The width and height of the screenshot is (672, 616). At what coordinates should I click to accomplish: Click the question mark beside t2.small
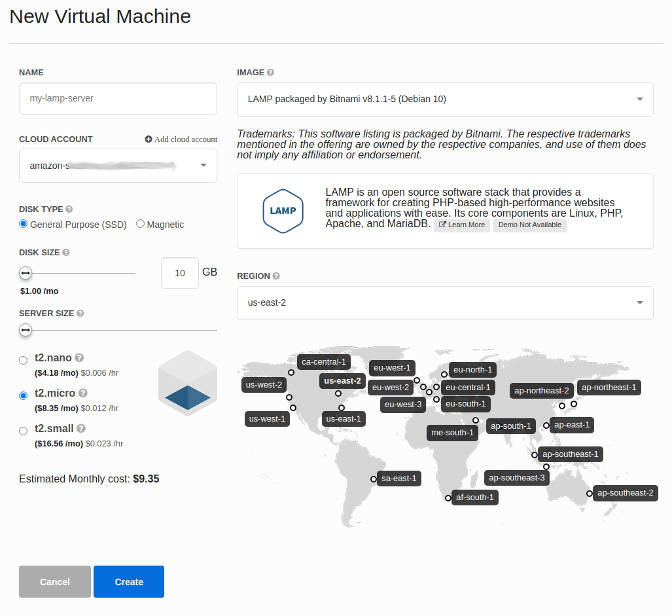[81, 428]
